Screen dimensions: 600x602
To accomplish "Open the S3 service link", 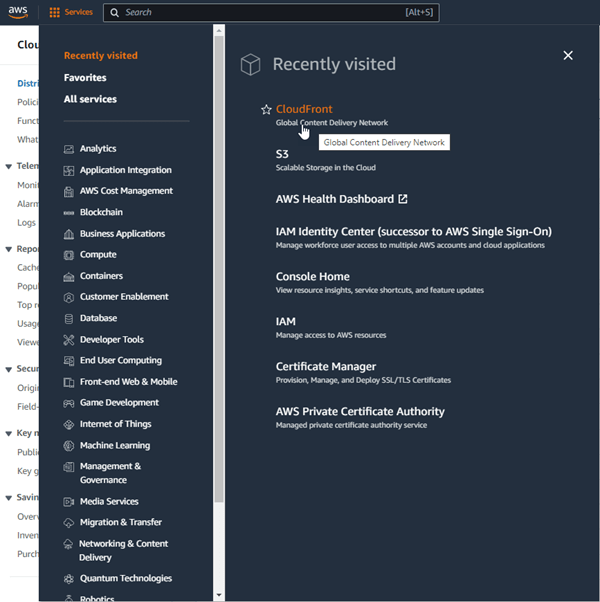I will pos(282,154).
